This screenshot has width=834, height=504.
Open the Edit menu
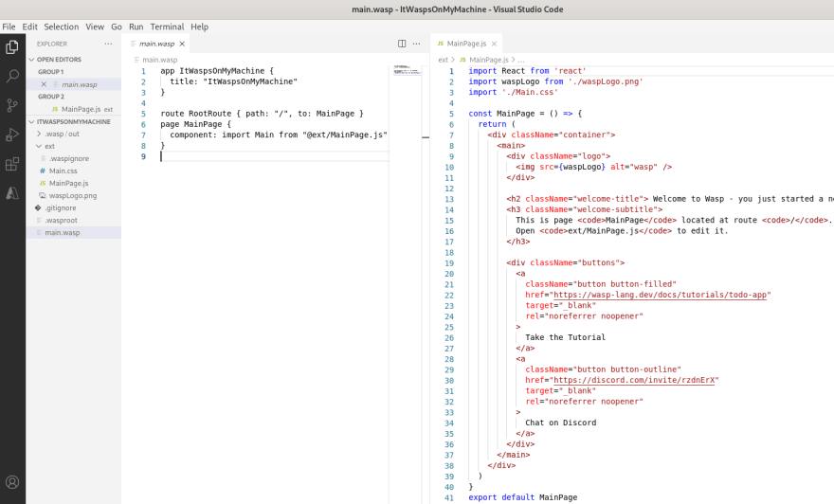[x=29, y=27]
